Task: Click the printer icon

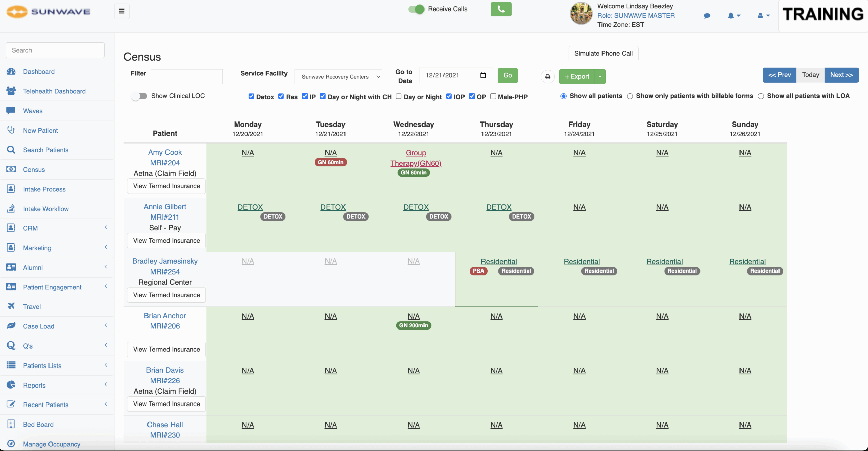Action: tap(547, 77)
